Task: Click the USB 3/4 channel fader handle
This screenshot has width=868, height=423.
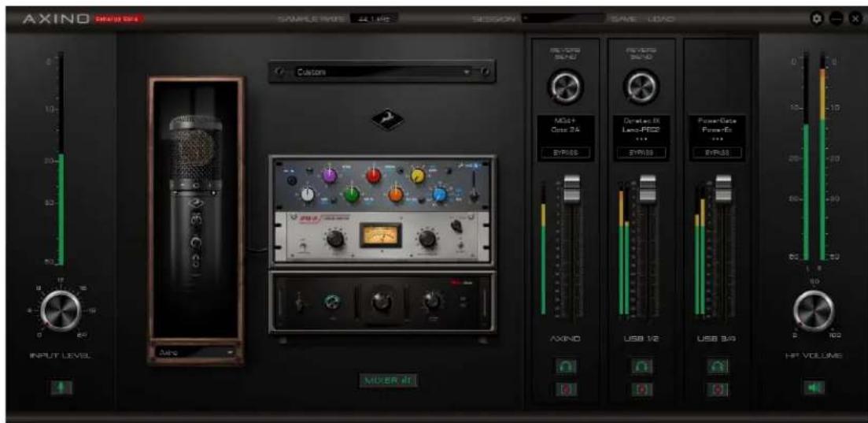Action: (x=725, y=188)
